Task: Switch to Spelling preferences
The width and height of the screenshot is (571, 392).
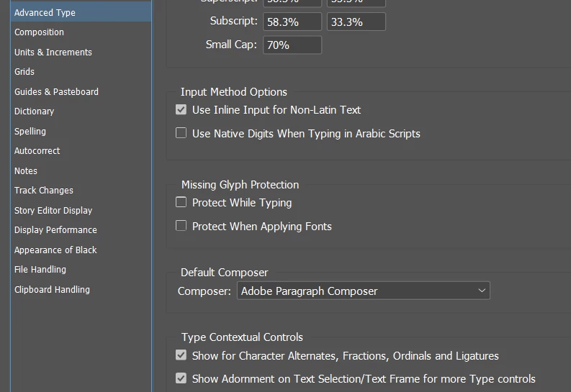Action: click(x=30, y=132)
